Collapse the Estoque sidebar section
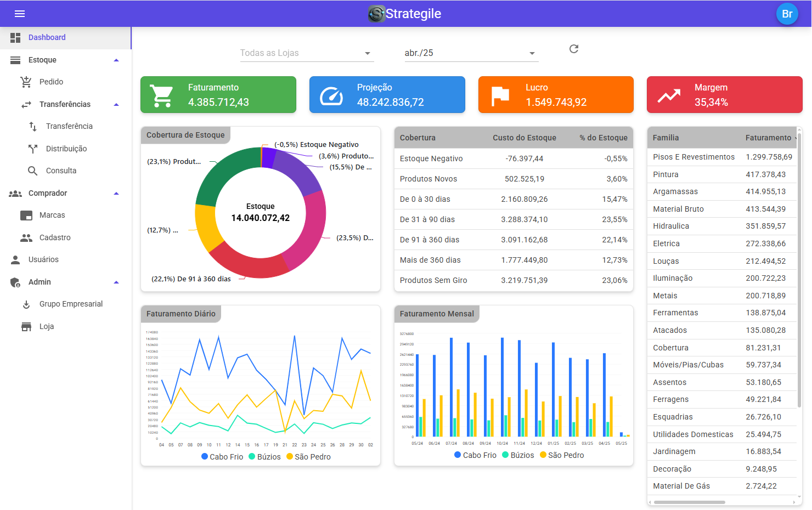 point(116,60)
